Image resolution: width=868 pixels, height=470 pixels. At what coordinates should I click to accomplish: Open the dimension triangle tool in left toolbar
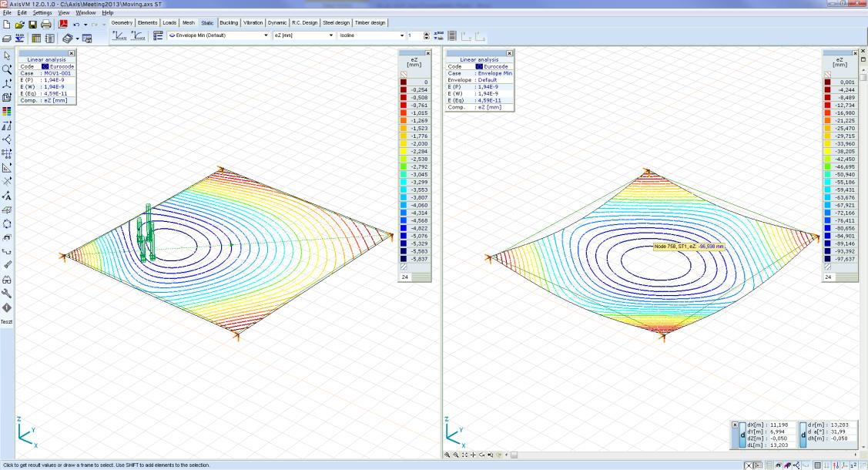(x=7, y=168)
